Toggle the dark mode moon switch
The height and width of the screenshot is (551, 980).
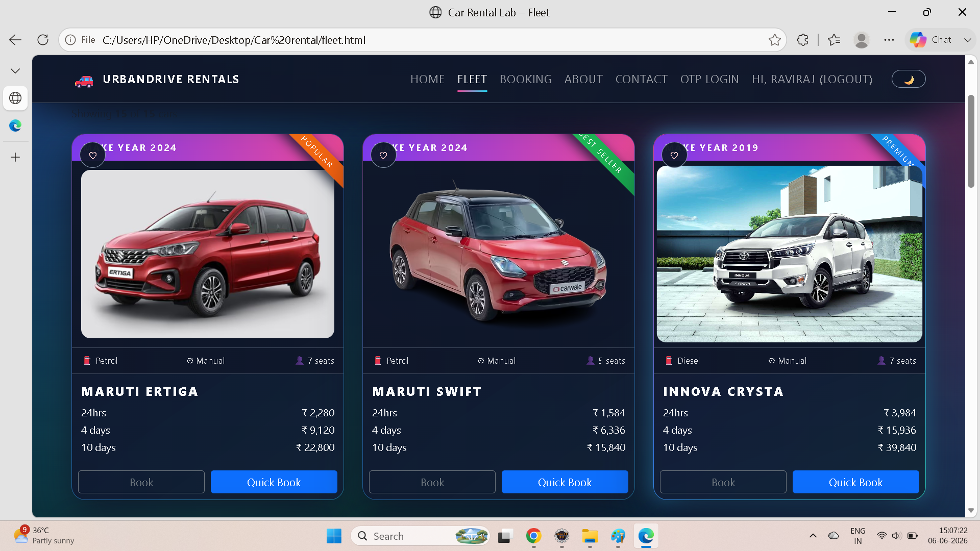pyautogui.click(x=909, y=79)
